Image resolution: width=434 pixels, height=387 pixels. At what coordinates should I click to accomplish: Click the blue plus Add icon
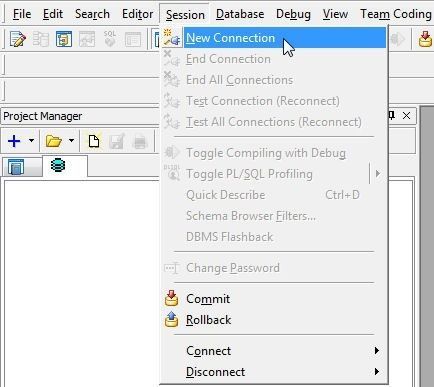pos(14,141)
